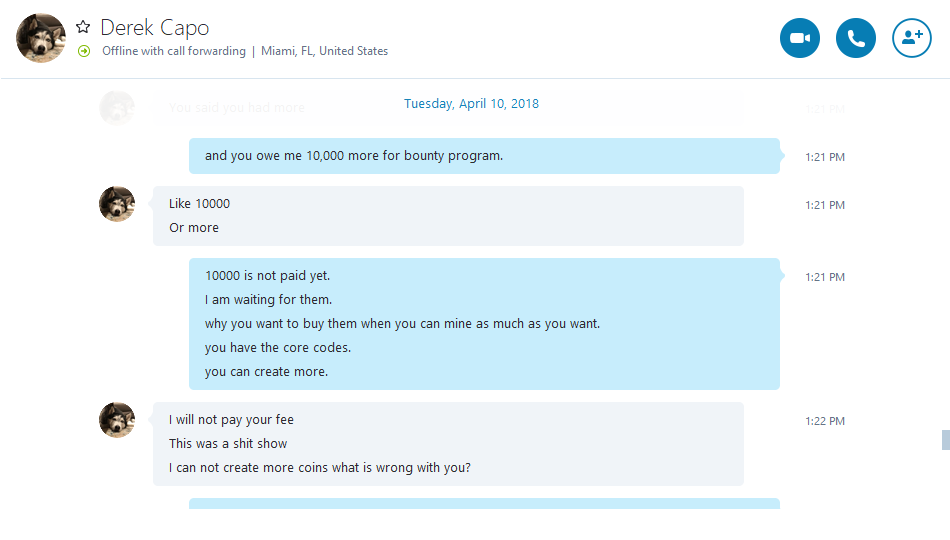Click avatar beside "Like 10000" message
The image size is (950, 540).
(x=117, y=204)
